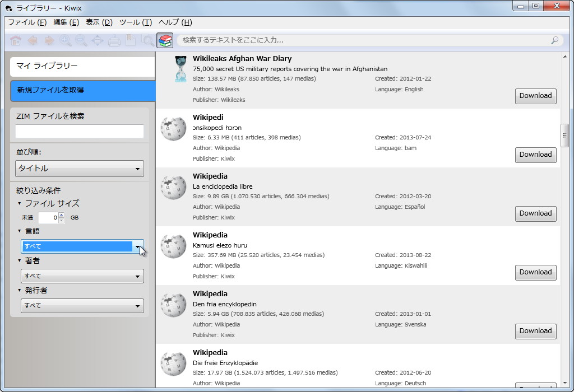The height and width of the screenshot is (392, 574).
Task: Select the 新規ファイルを取得 tab
Action: [x=83, y=90]
